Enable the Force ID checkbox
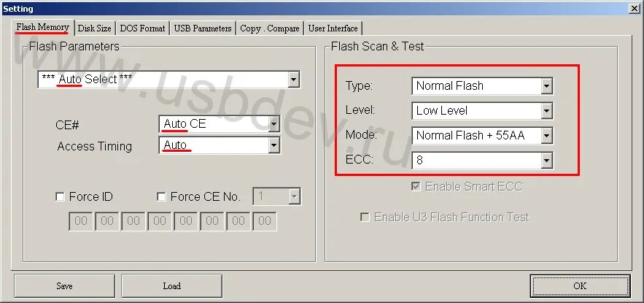 point(60,197)
